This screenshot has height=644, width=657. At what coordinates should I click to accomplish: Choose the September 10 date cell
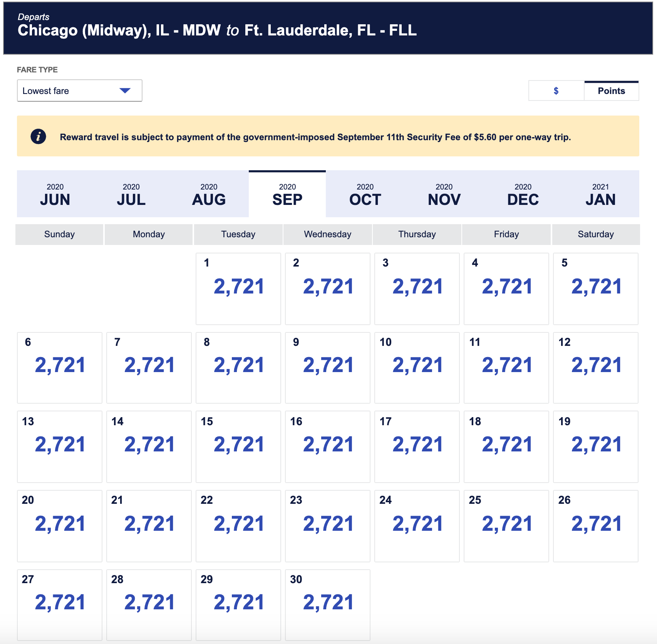[417, 368]
